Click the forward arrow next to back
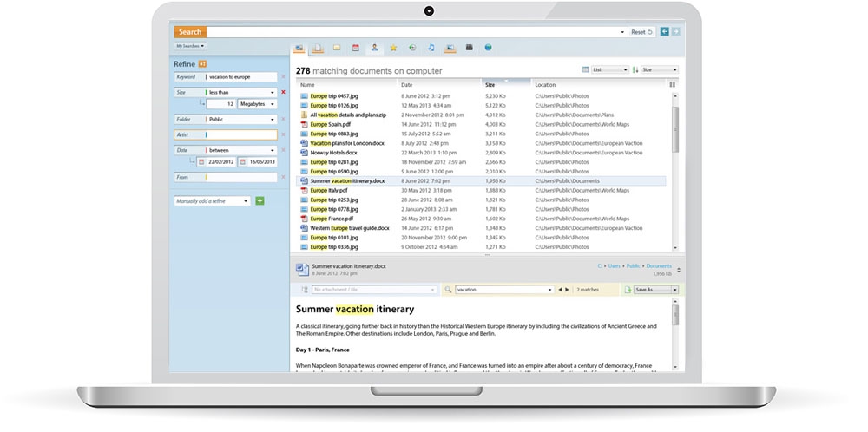 [675, 32]
